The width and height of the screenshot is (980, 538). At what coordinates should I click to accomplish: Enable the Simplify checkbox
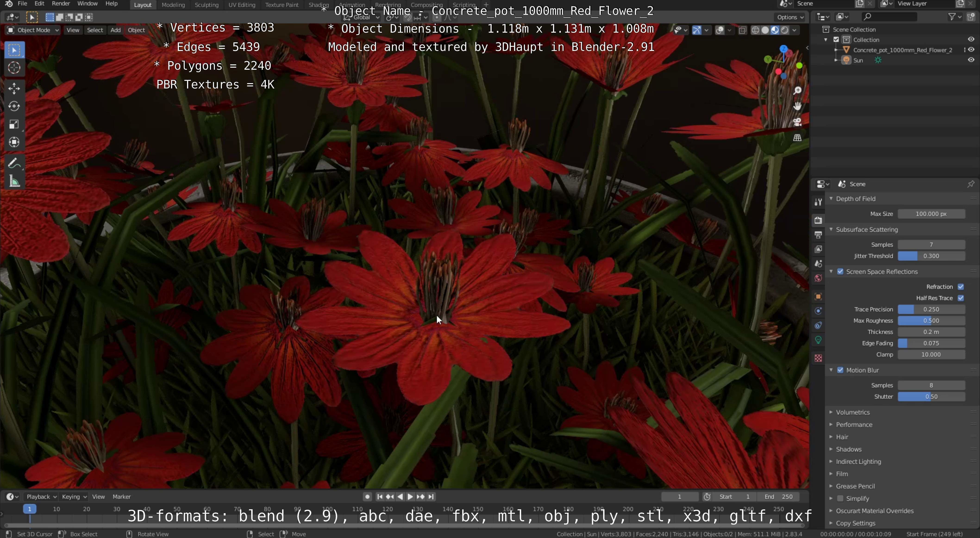point(840,498)
